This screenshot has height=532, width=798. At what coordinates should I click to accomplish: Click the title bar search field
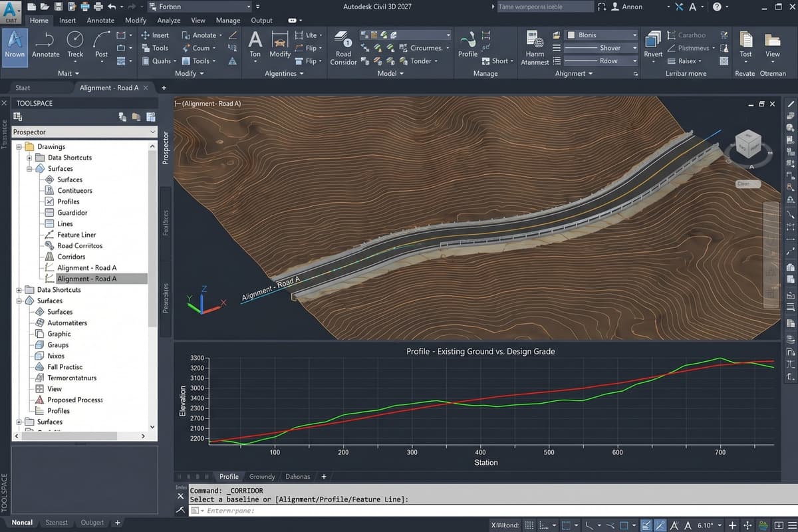545,7
